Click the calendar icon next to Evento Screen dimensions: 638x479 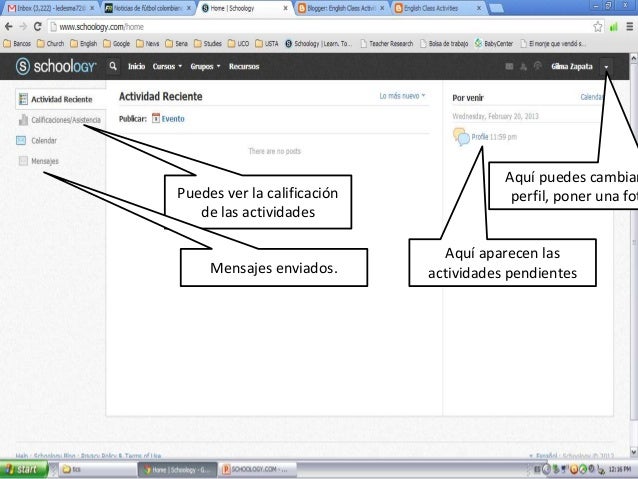click(x=156, y=118)
